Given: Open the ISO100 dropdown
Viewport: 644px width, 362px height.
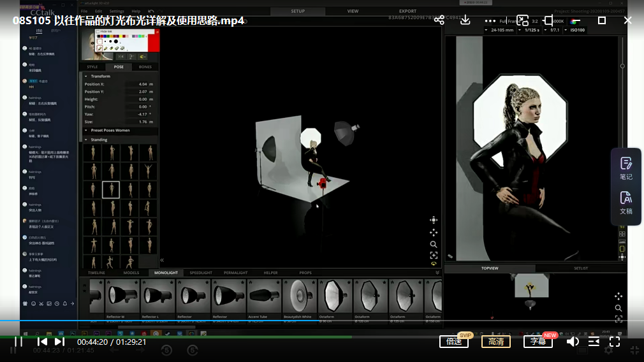Looking at the screenshot, I should tap(574, 30).
